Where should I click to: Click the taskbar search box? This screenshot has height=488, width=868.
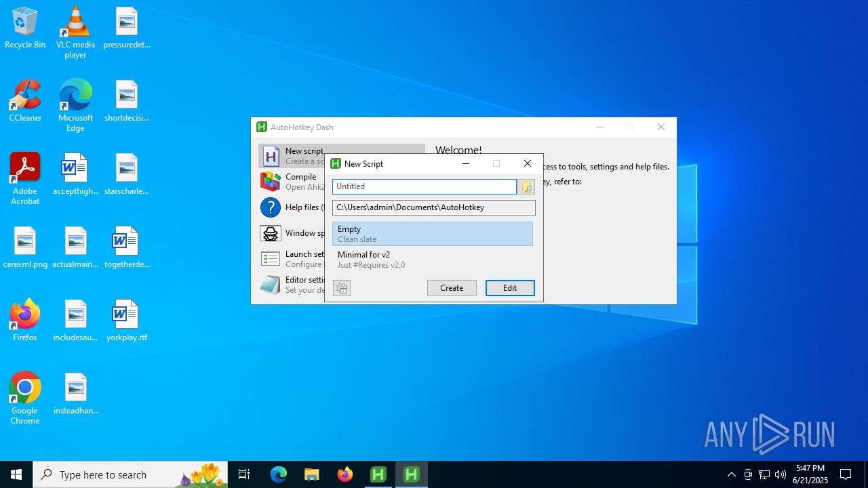click(130, 474)
